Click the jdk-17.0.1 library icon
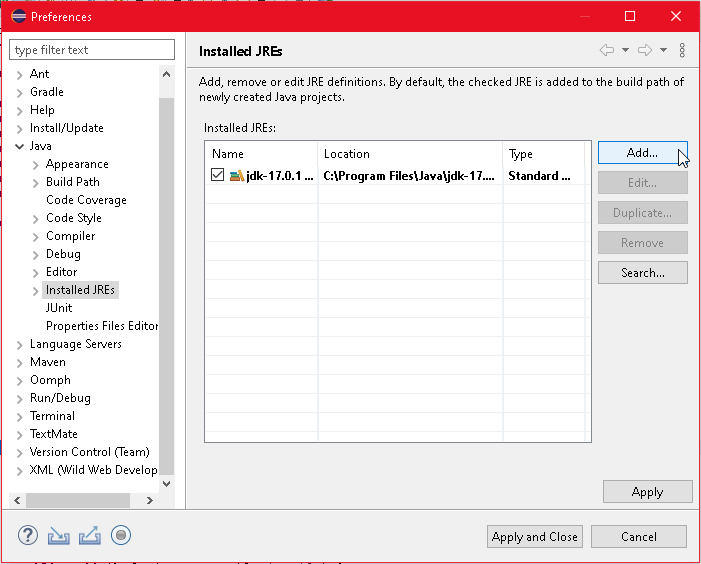 coord(236,176)
